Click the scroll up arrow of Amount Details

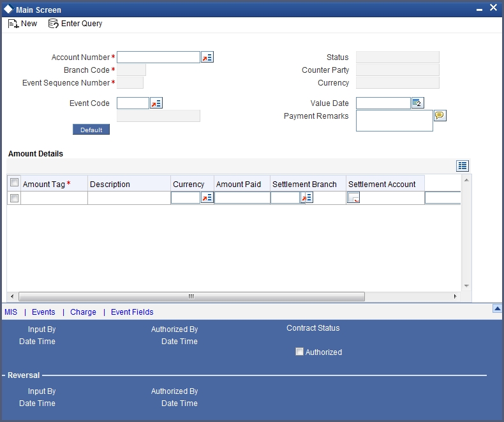click(466, 180)
